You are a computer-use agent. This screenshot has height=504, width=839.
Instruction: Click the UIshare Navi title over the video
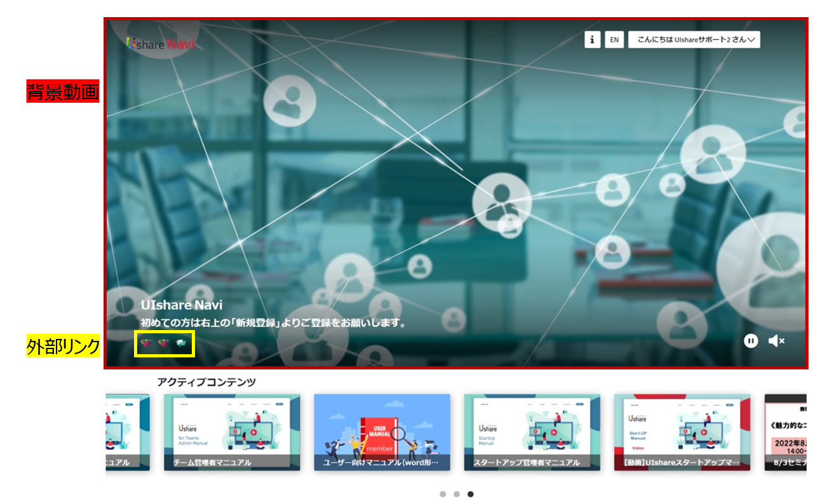[182, 305]
